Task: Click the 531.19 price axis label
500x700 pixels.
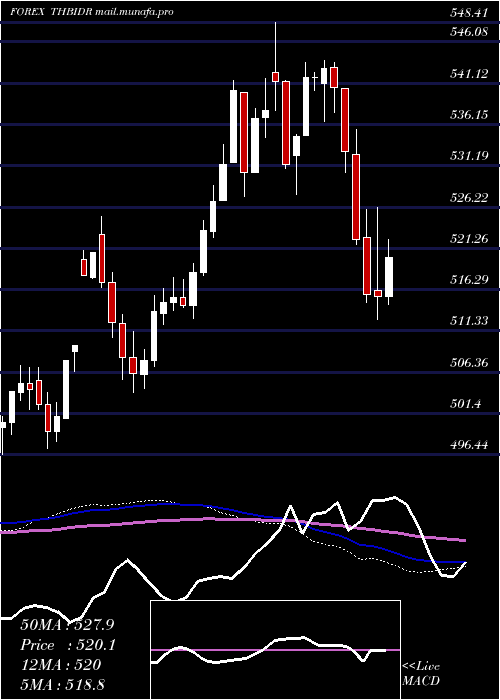Action: click(469, 156)
